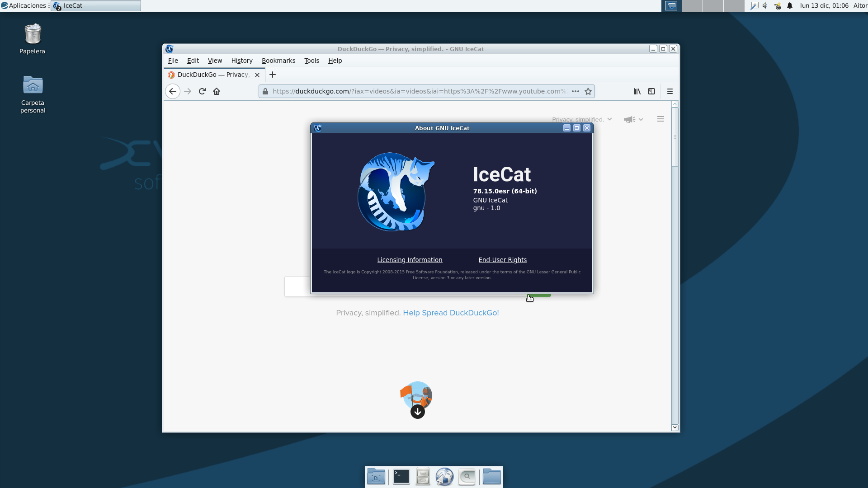Click the Licensing Information link

(410, 260)
